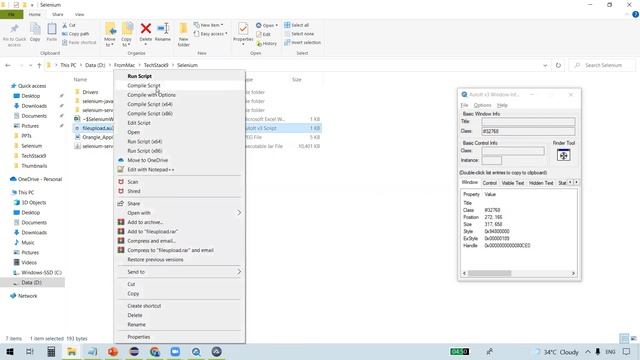
Task: Click the Calculator taskbar icon
Action: pyautogui.click(x=51, y=351)
